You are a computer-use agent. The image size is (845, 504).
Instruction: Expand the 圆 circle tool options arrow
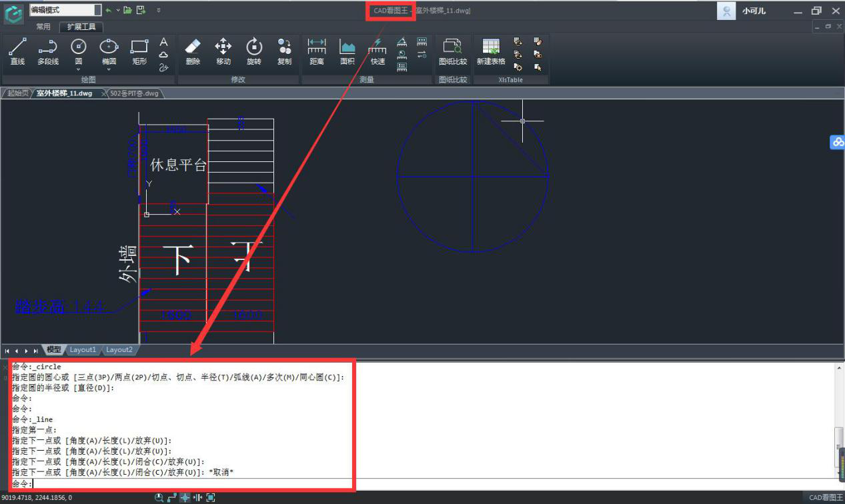[79, 69]
